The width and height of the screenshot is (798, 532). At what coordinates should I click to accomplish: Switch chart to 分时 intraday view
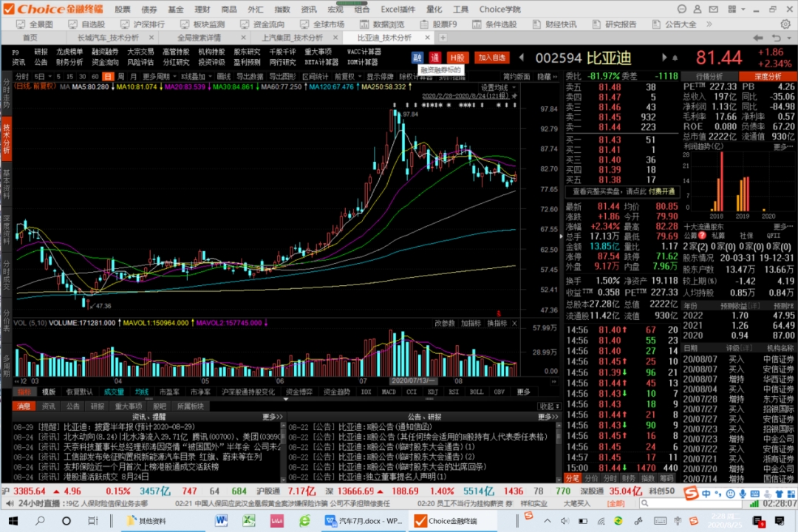click(x=22, y=76)
